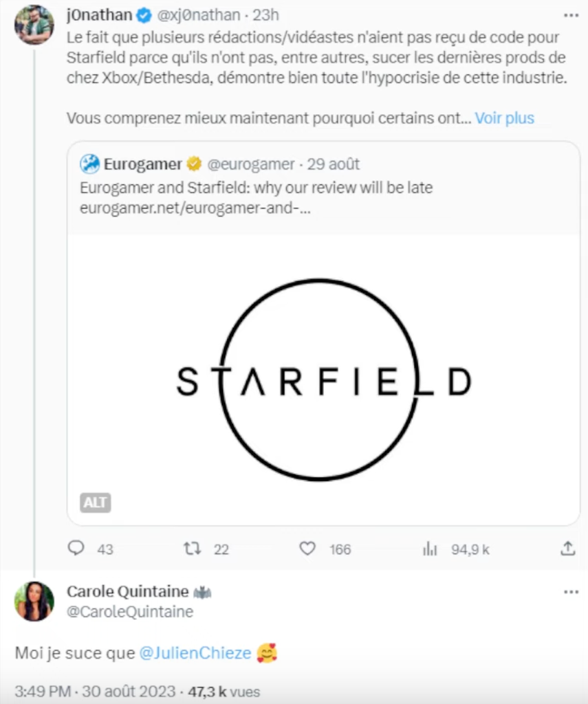588x704 pixels.
Task: Click the 23h timestamp
Action: tap(265, 14)
